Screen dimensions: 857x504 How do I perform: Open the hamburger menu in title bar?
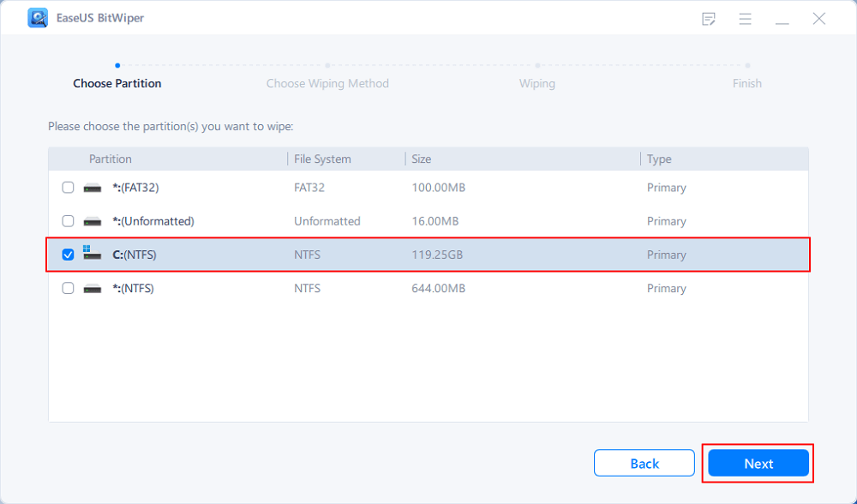click(x=745, y=19)
